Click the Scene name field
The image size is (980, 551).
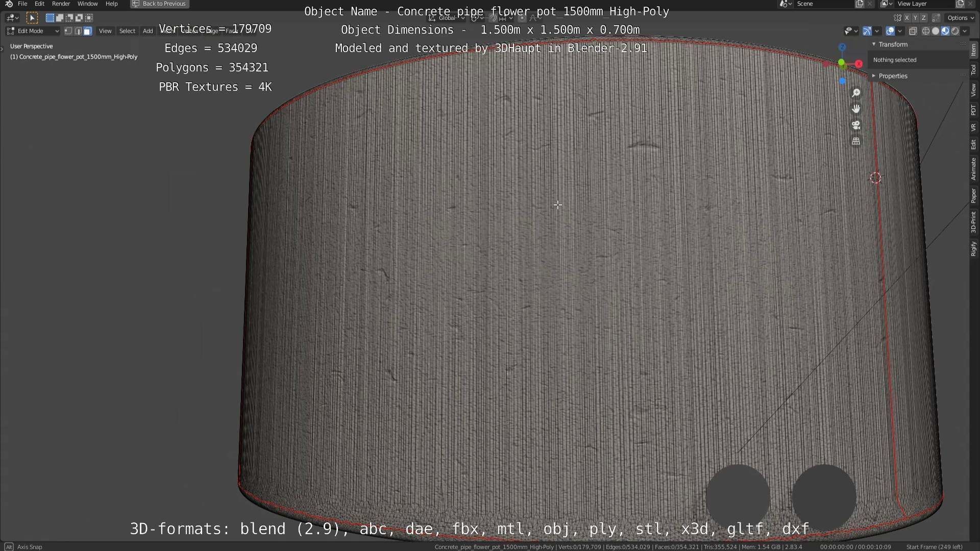(824, 4)
